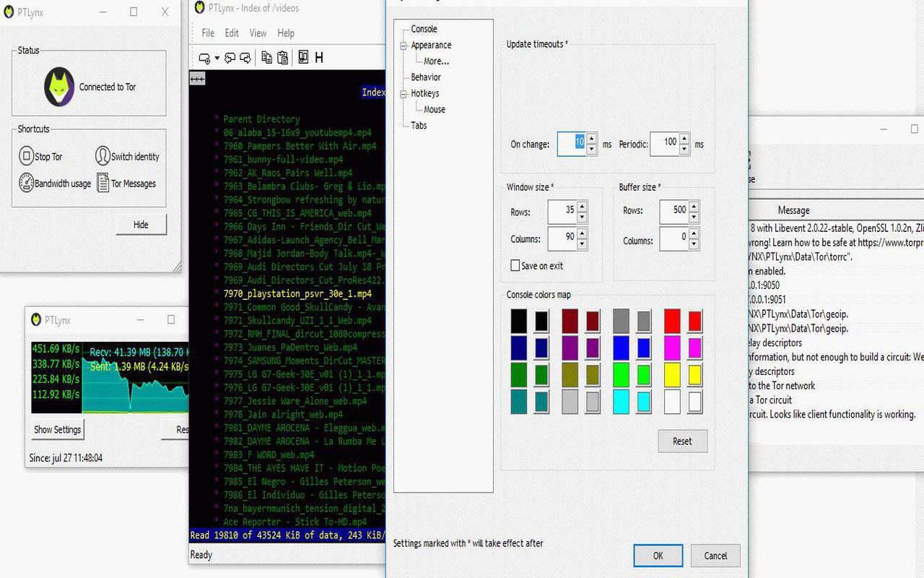Decrease Buffer size Columns with down arrow

694,243
